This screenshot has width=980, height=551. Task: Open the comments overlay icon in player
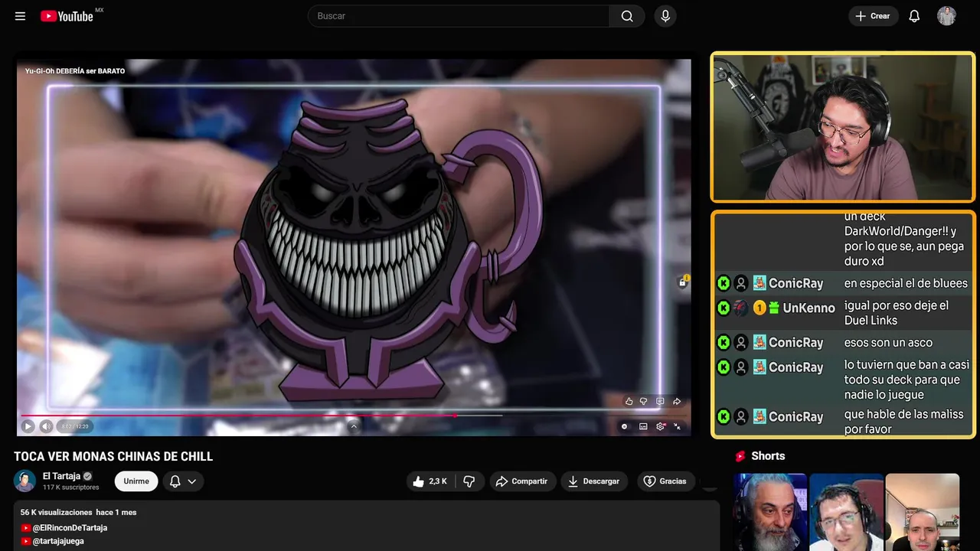660,401
